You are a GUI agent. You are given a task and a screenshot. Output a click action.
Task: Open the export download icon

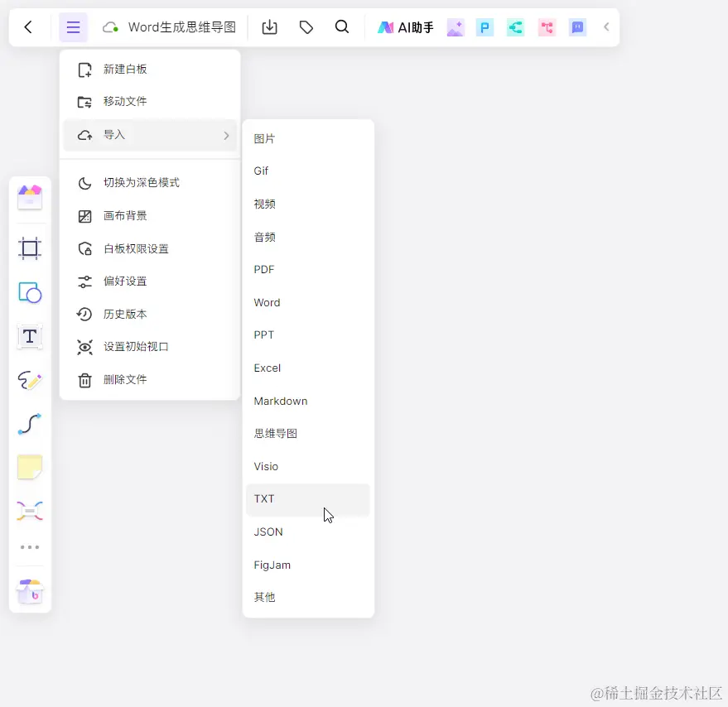click(270, 27)
